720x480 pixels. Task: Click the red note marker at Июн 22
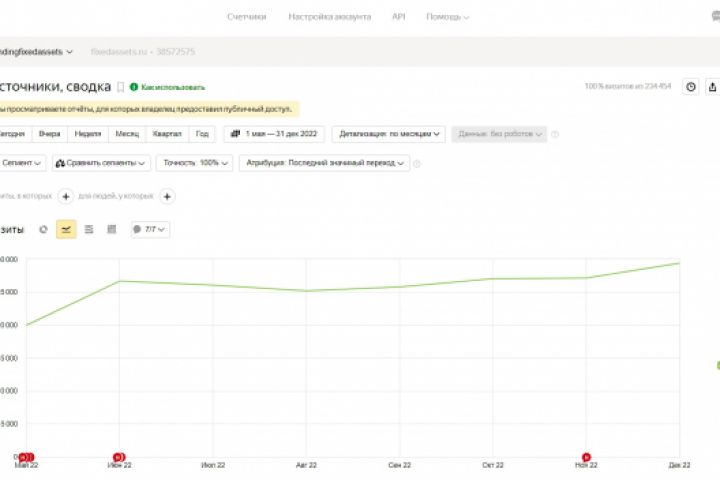[119, 457]
